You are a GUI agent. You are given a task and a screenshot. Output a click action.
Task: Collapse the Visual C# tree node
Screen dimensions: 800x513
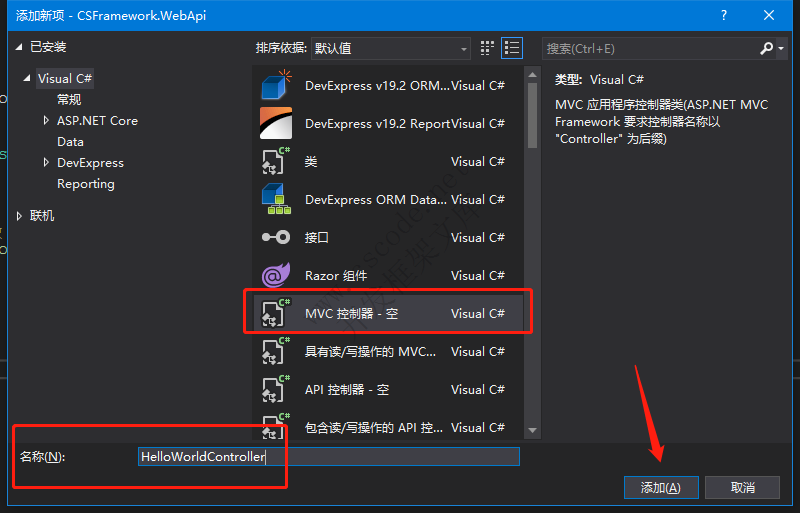[27, 78]
